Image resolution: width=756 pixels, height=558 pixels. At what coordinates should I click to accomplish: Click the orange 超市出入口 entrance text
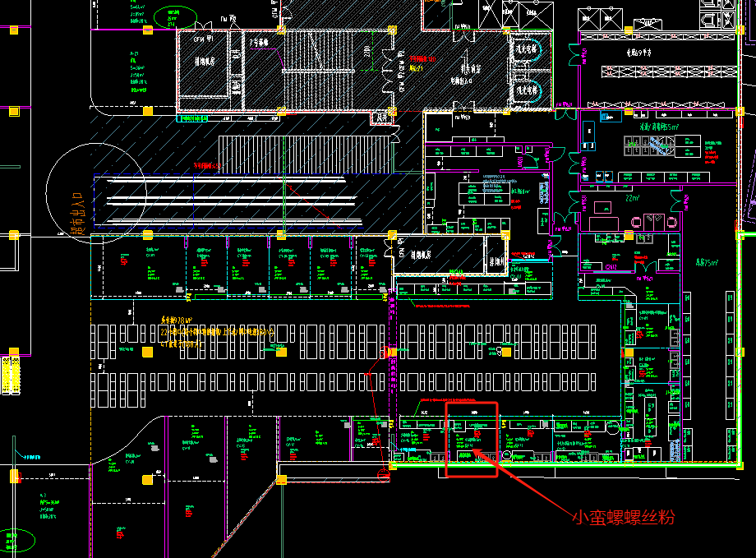coord(79,214)
